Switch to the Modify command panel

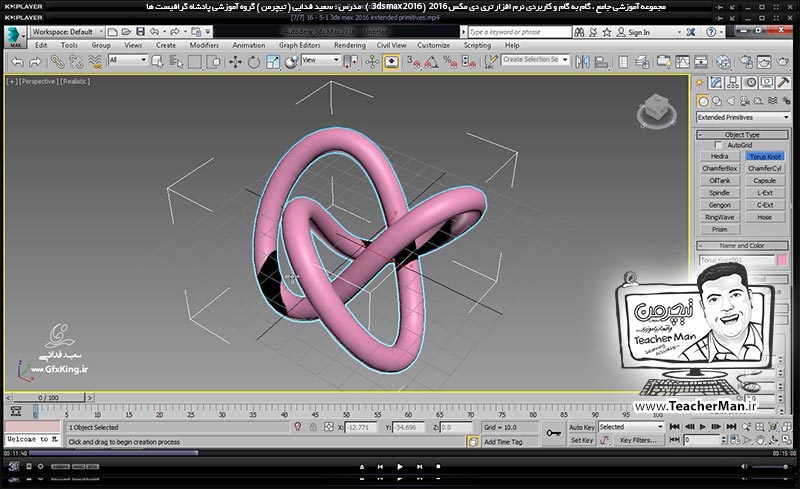716,83
